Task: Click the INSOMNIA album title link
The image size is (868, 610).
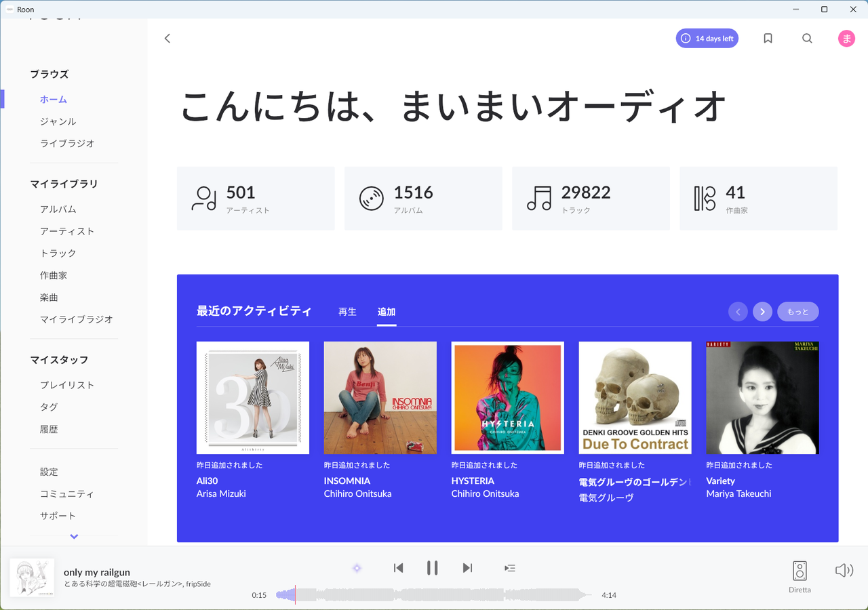Action: click(x=347, y=481)
